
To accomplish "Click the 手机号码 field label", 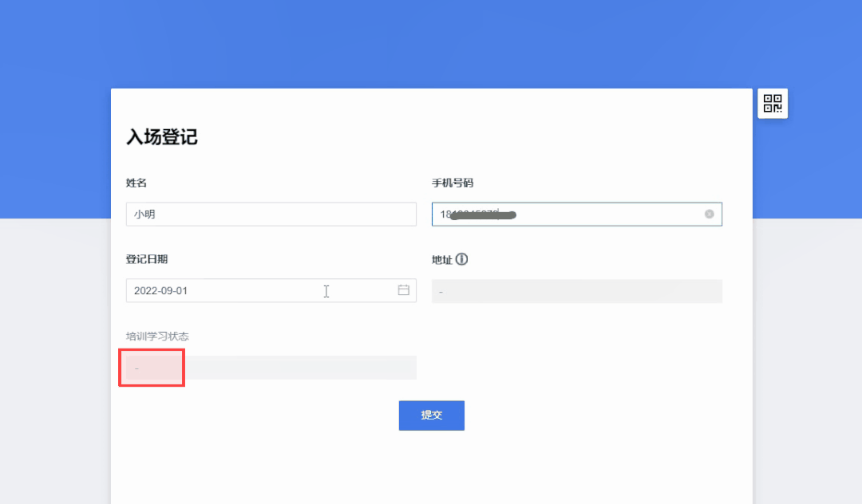I will click(453, 183).
